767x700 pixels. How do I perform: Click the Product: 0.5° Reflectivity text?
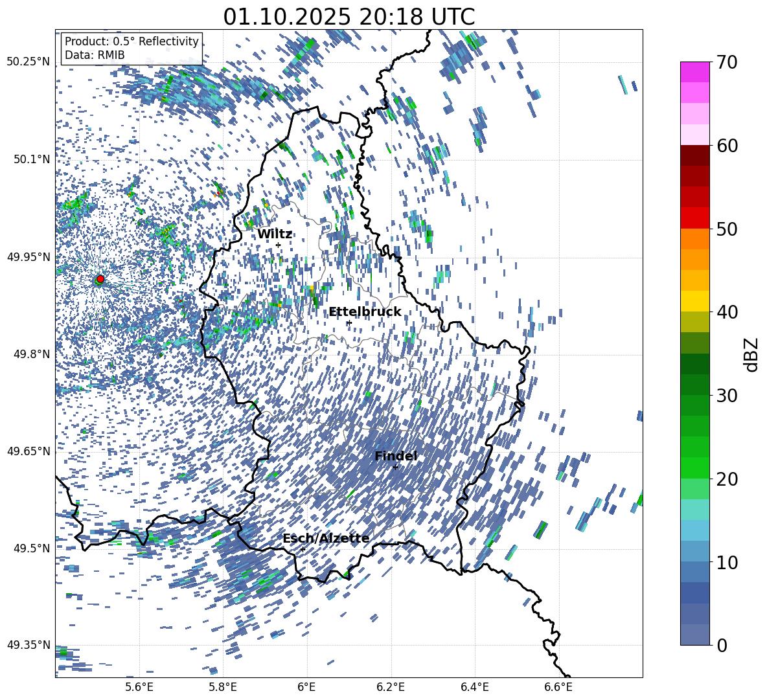point(132,41)
